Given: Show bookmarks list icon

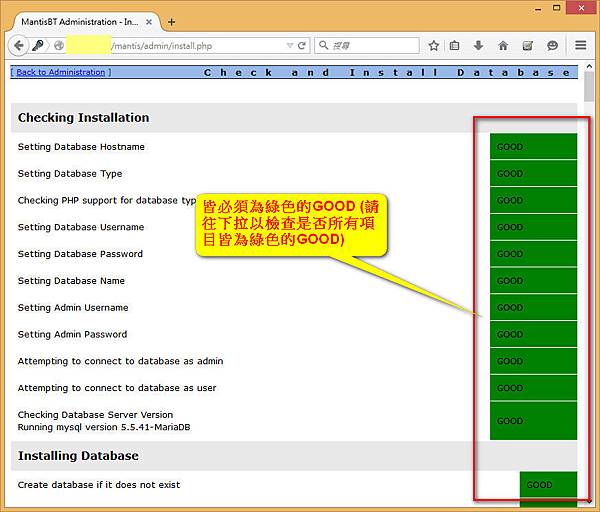Looking at the screenshot, I should pos(455,46).
